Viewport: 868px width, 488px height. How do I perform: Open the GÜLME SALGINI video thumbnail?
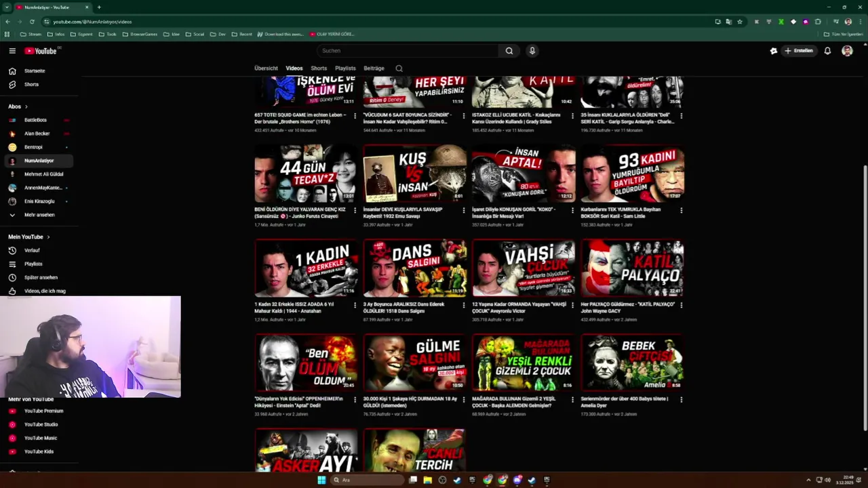tap(415, 363)
